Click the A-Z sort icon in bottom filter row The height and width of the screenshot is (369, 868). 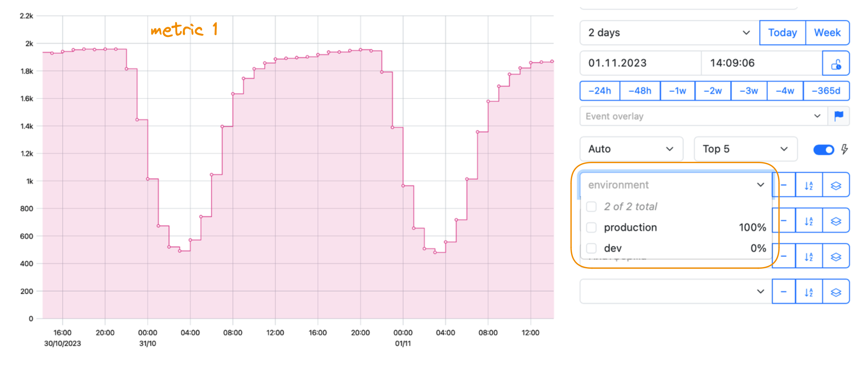pyautogui.click(x=809, y=292)
